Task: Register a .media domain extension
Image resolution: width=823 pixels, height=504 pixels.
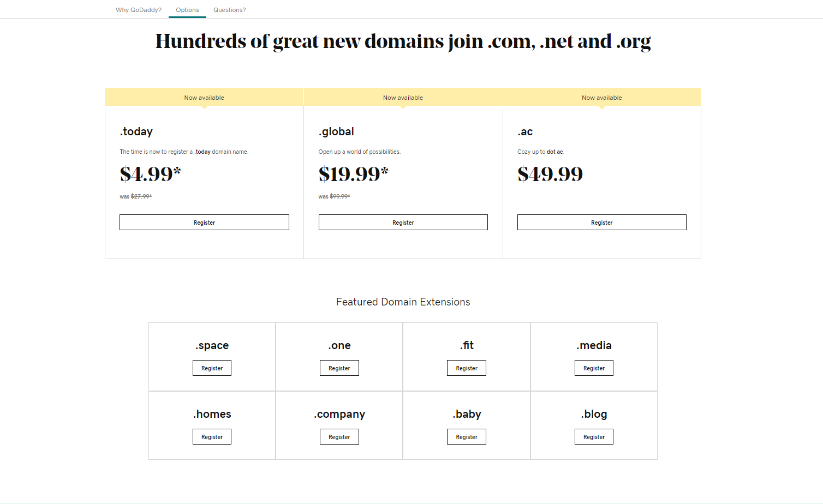Action: [x=594, y=368]
